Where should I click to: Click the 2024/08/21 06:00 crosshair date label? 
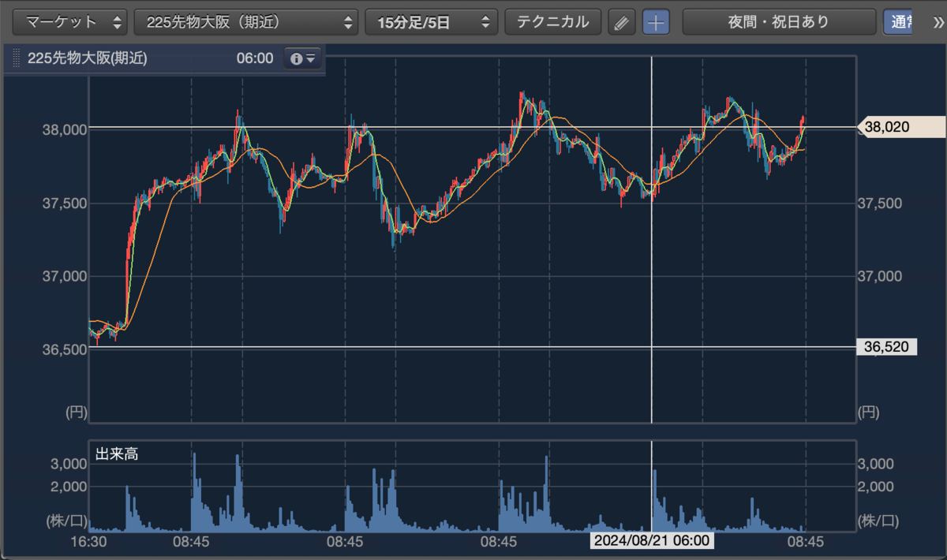[x=652, y=541]
